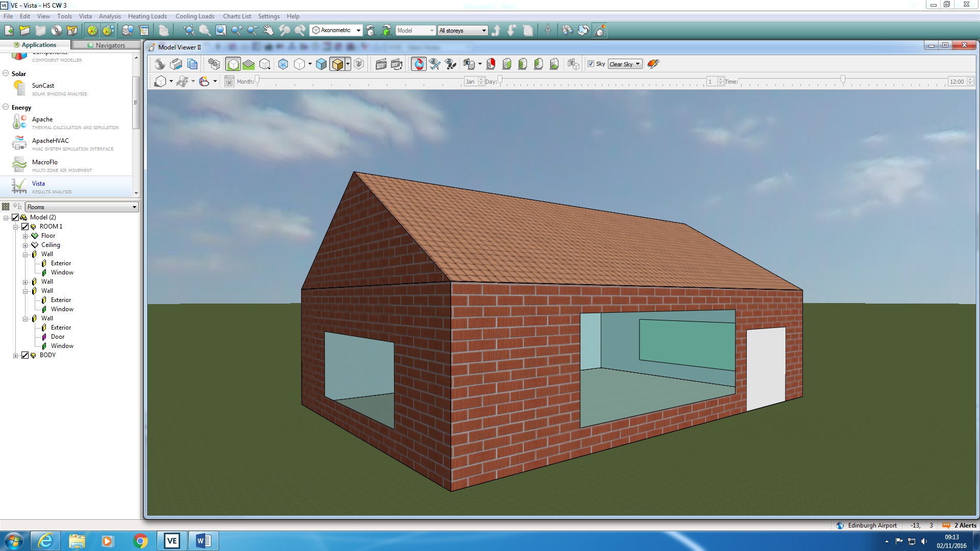Expand the Floor tree node
Image resolution: width=980 pixels, height=551 pixels.
(x=25, y=236)
